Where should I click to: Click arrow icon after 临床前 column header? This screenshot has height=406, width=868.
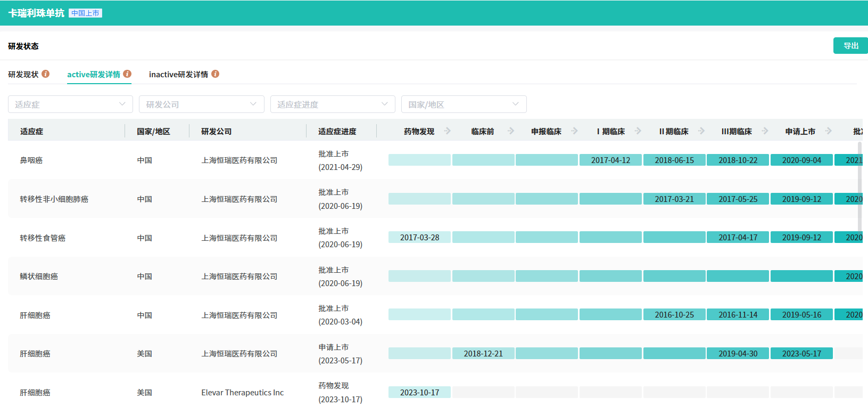511,131
